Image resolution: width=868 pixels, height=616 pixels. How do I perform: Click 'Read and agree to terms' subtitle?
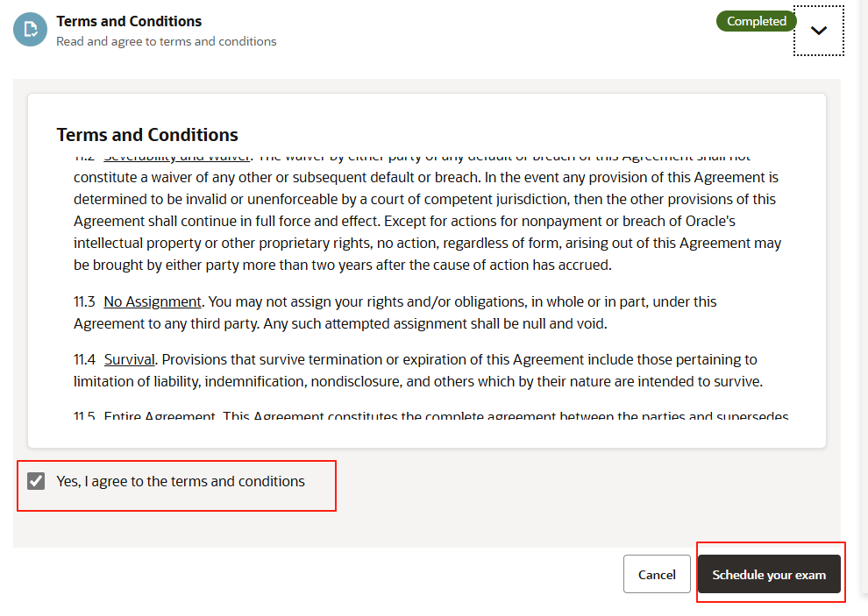(x=166, y=41)
